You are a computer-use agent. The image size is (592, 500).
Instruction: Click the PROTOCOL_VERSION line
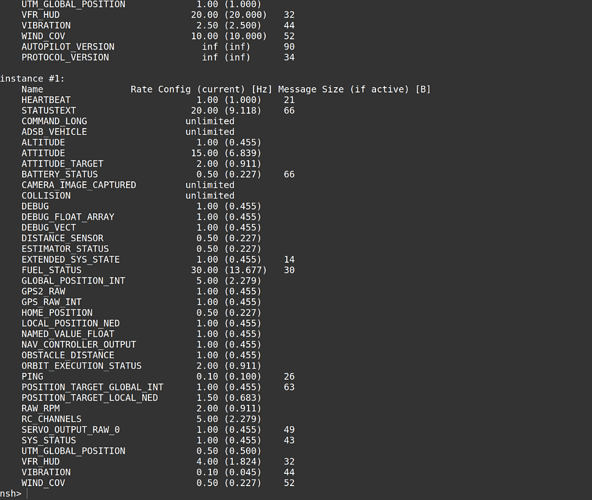(158, 57)
